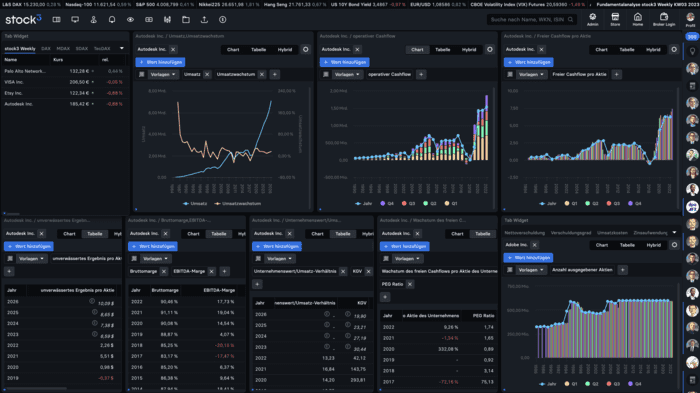Toggle Umsatz series in chart legend

tap(195, 204)
